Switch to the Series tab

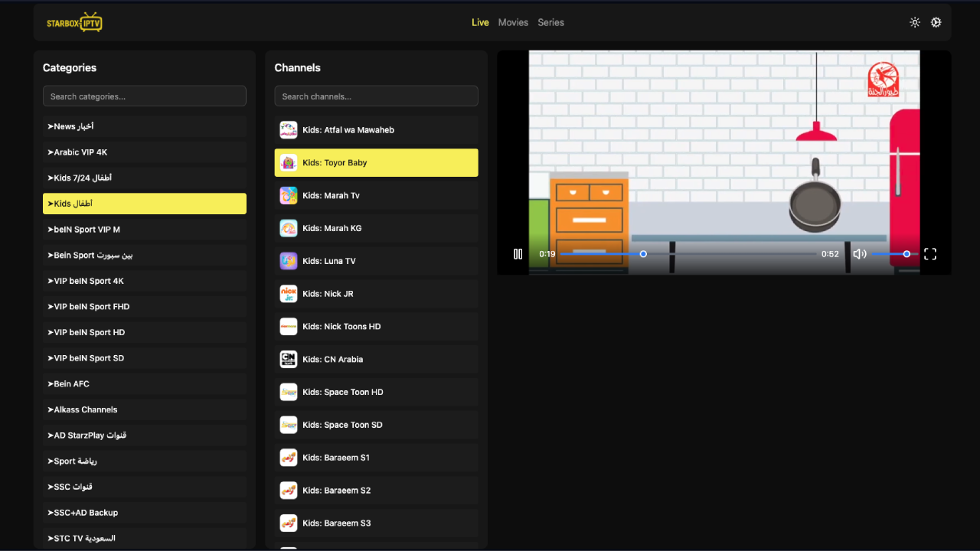click(550, 22)
